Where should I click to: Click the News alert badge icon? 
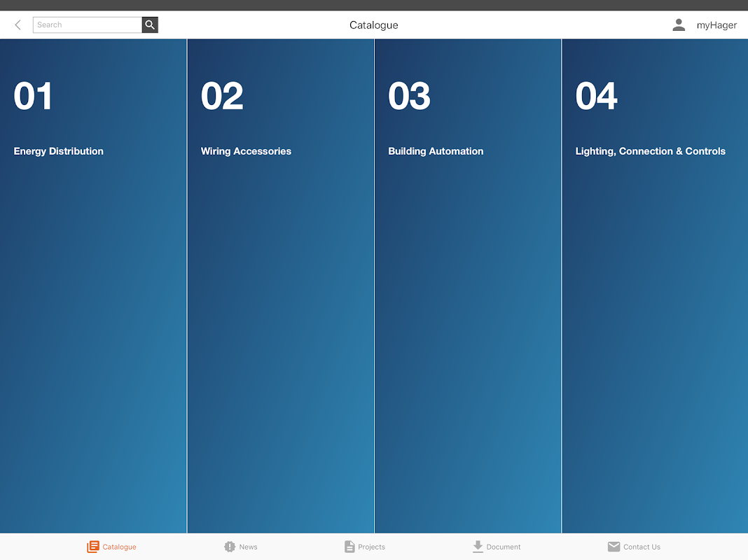pyautogui.click(x=230, y=547)
